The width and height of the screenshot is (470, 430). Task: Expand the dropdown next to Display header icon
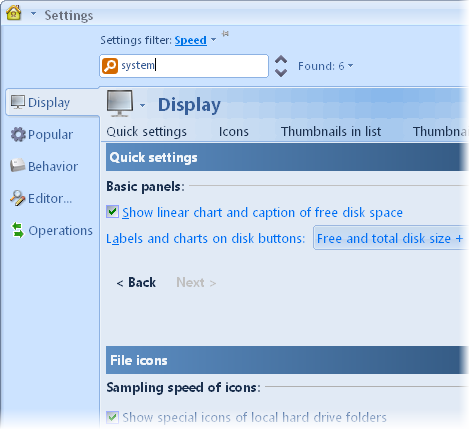143,105
